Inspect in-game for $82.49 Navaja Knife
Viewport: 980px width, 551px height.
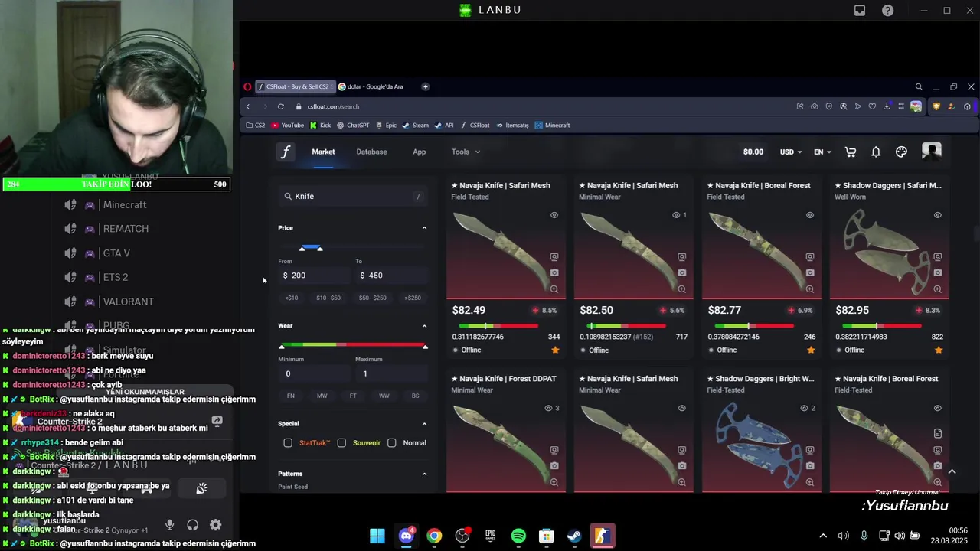[554, 257]
